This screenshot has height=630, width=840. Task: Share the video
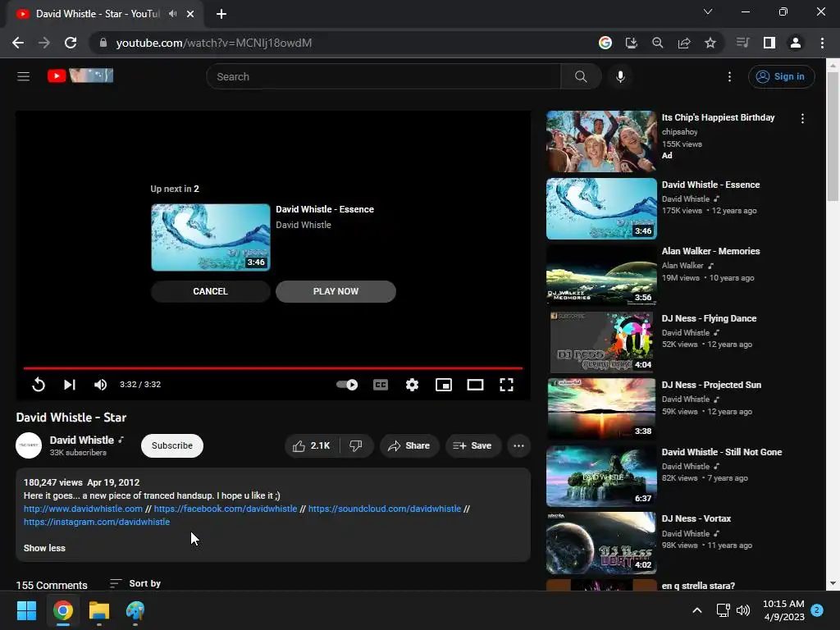click(x=409, y=445)
